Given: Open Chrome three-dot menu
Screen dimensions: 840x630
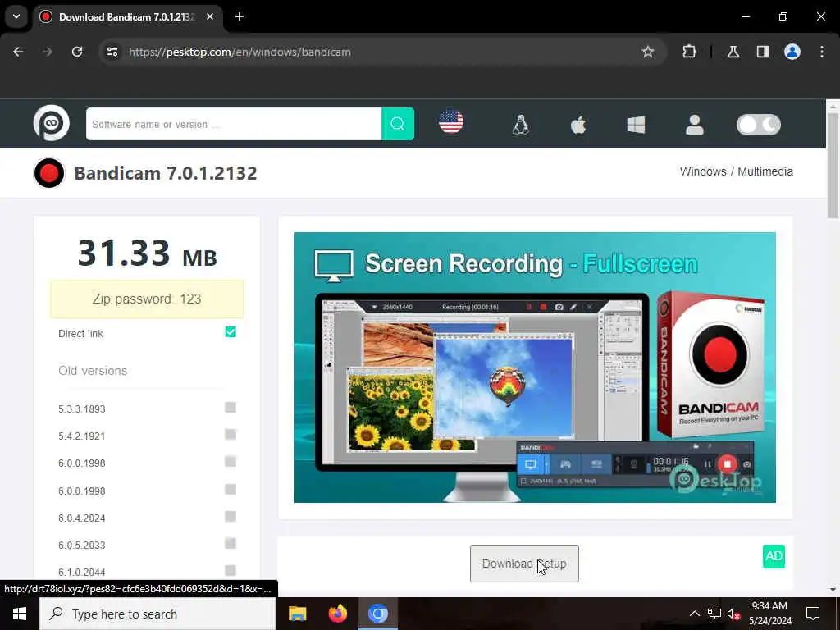Looking at the screenshot, I should point(822,52).
